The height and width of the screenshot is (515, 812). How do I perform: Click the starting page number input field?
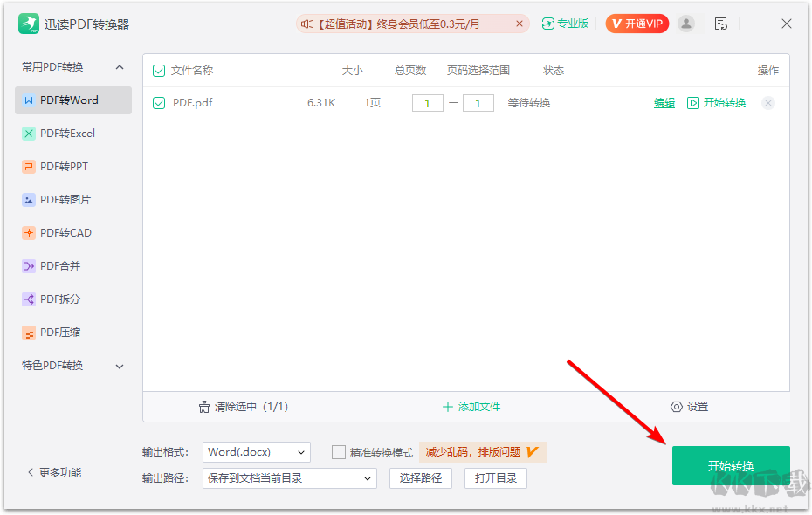click(427, 102)
